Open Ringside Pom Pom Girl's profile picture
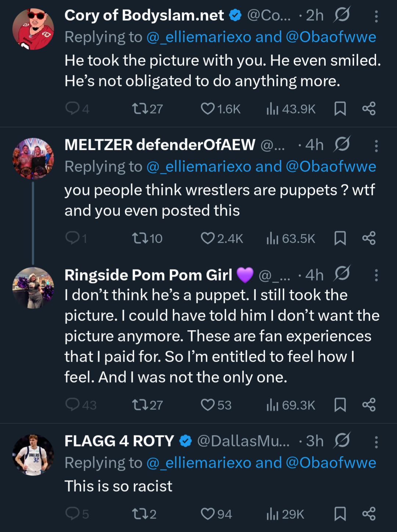Viewport: 397px width, 532px height. tap(33, 288)
